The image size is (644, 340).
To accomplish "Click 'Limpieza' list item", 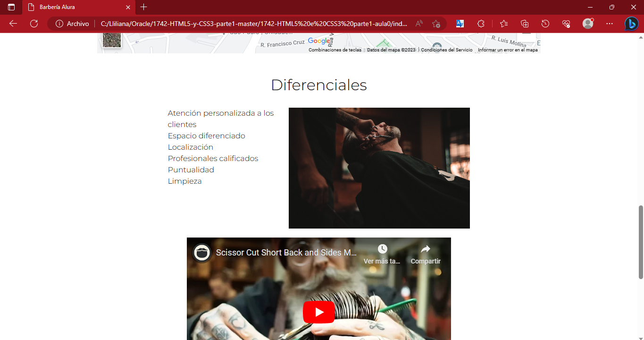I will [x=185, y=181].
